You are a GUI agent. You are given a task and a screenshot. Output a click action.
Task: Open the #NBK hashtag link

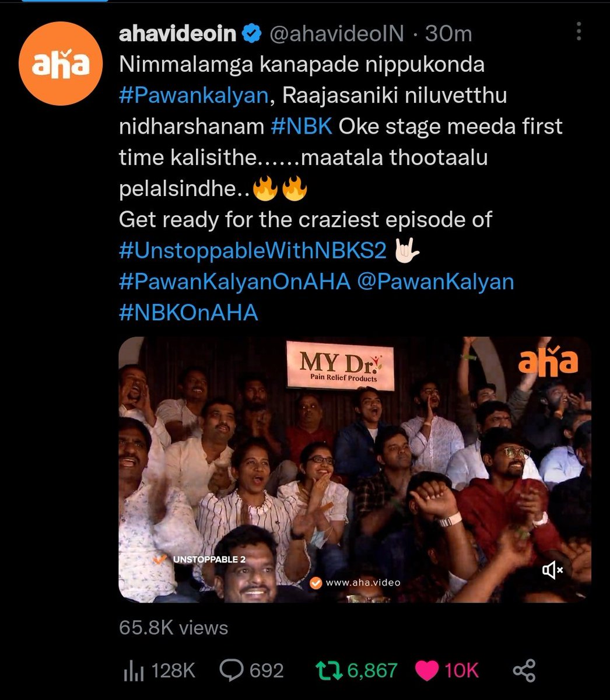pos(302,127)
